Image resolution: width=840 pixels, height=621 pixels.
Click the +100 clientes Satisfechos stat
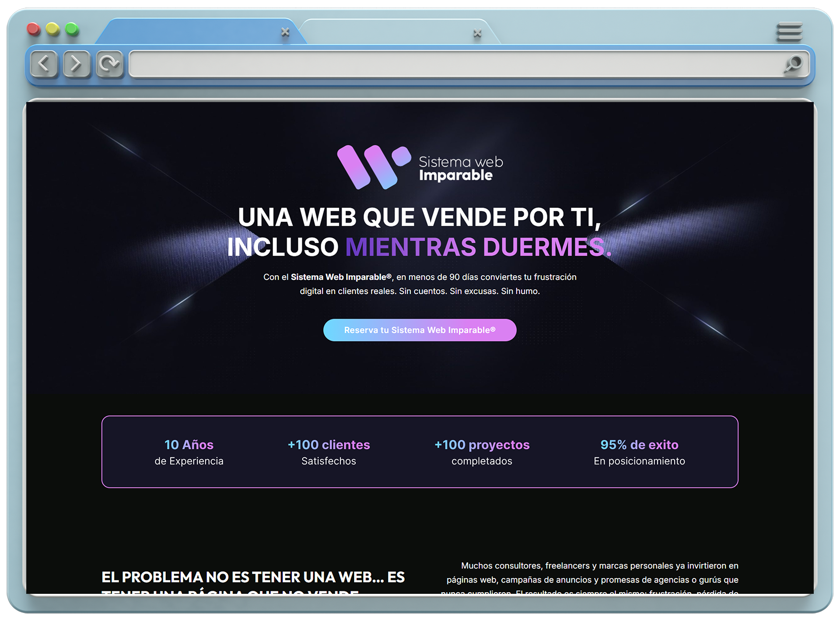[329, 452]
